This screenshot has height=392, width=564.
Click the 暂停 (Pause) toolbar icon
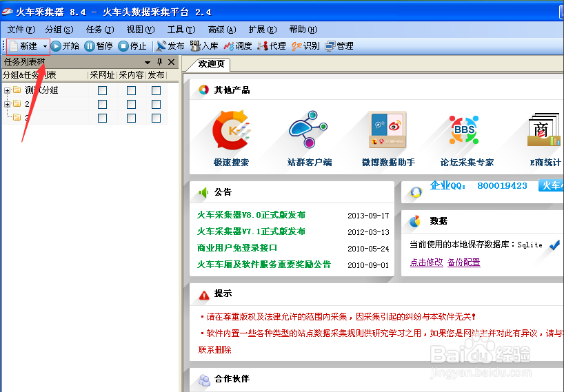(x=89, y=46)
